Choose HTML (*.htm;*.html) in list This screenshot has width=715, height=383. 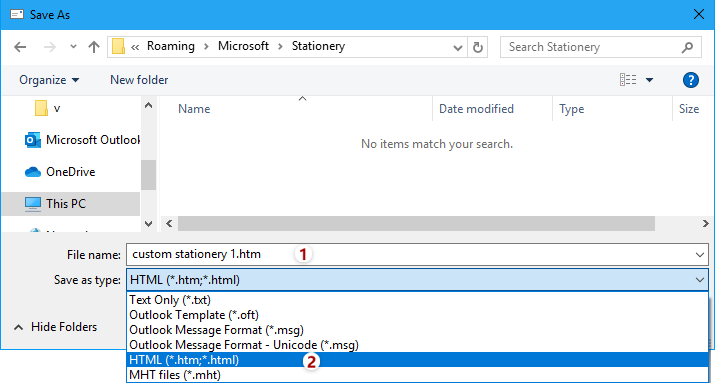417,360
